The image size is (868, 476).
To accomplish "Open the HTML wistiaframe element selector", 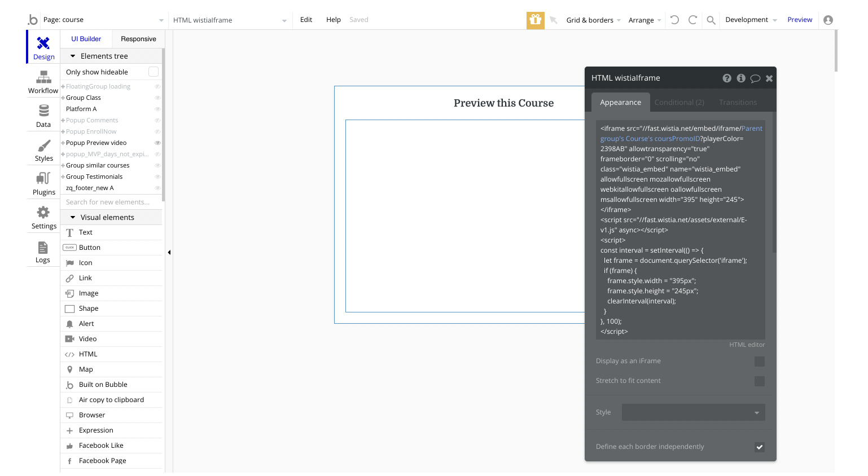I will [x=230, y=20].
